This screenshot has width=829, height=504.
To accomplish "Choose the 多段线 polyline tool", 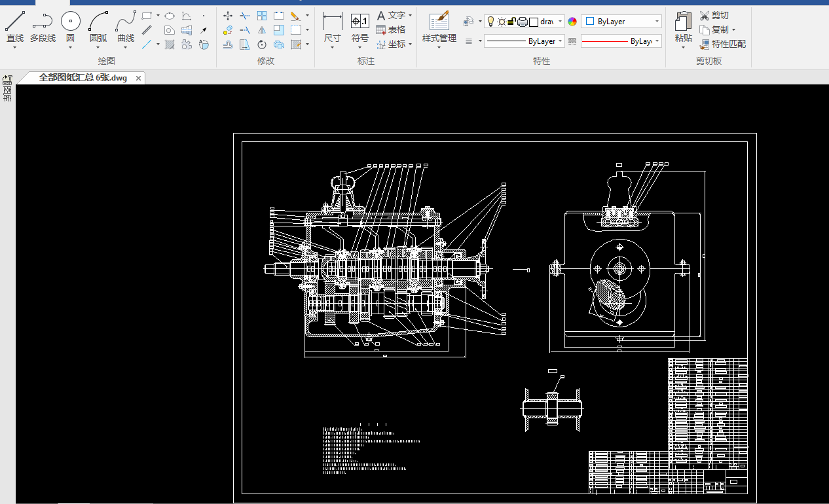I will point(43,22).
